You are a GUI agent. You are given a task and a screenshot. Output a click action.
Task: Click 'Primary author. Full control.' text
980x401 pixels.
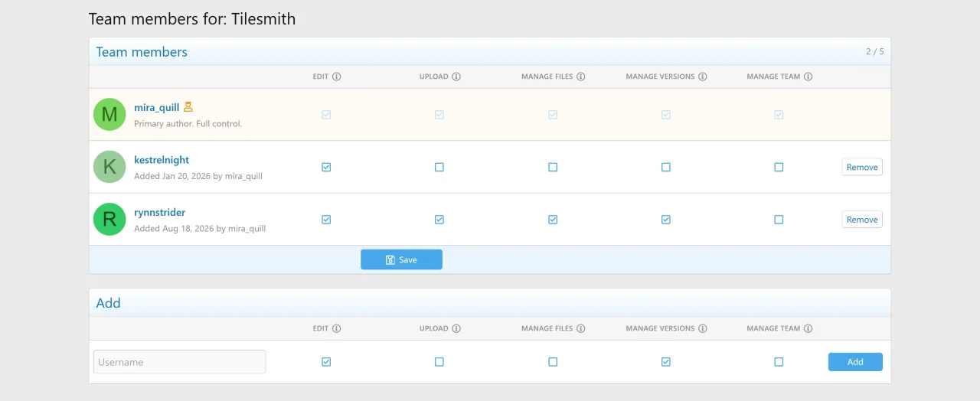(188, 123)
